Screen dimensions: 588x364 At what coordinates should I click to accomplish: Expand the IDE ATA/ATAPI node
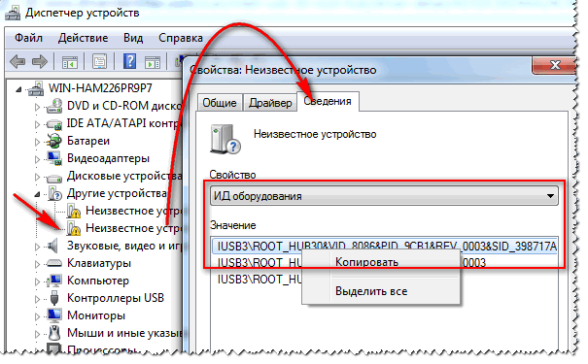[x=37, y=124]
